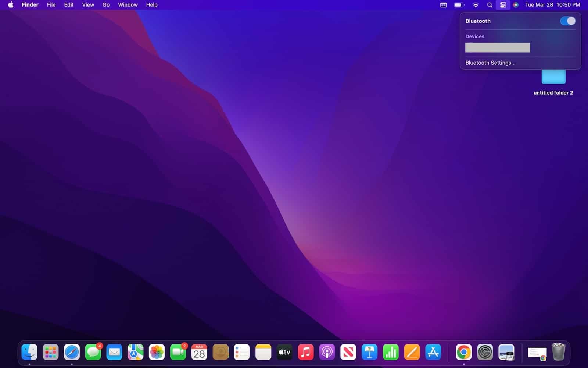Launch Mail from the Dock
This screenshot has height=368, width=588.
tap(114, 352)
